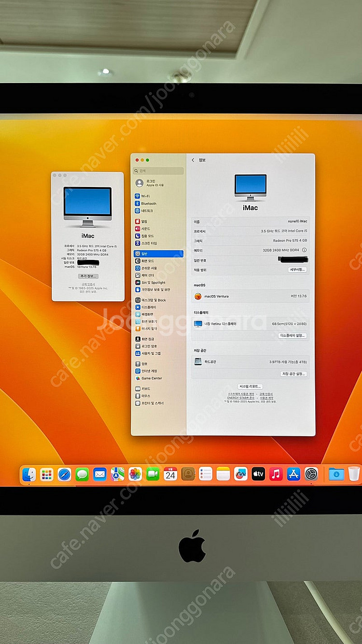The width and height of the screenshot is (362, 644).
Task: Open Freeform from the Dock
Action: point(240,474)
